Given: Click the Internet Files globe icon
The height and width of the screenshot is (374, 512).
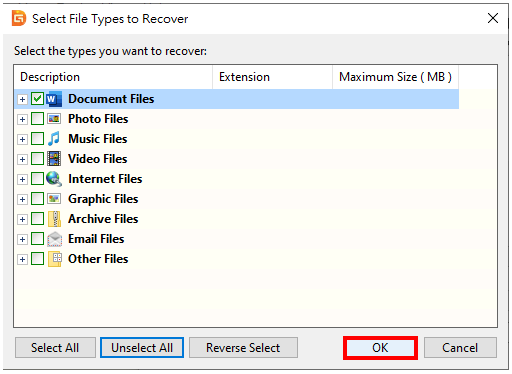Looking at the screenshot, I should click(x=54, y=179).
